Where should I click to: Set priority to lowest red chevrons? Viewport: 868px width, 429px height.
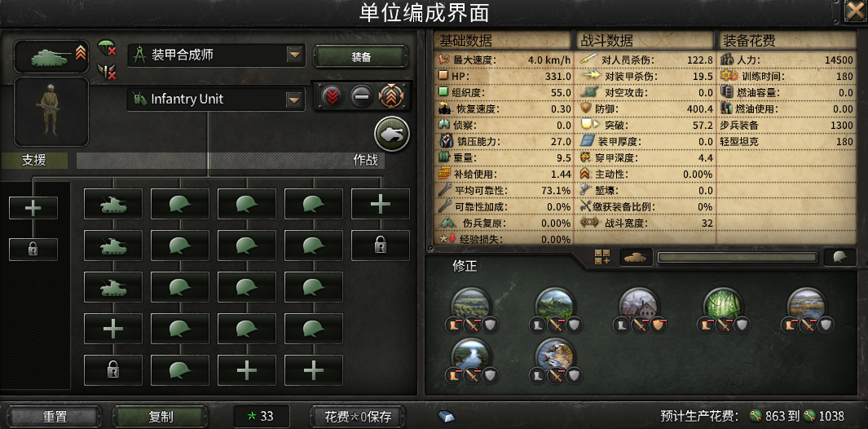(x=331, y=97)
